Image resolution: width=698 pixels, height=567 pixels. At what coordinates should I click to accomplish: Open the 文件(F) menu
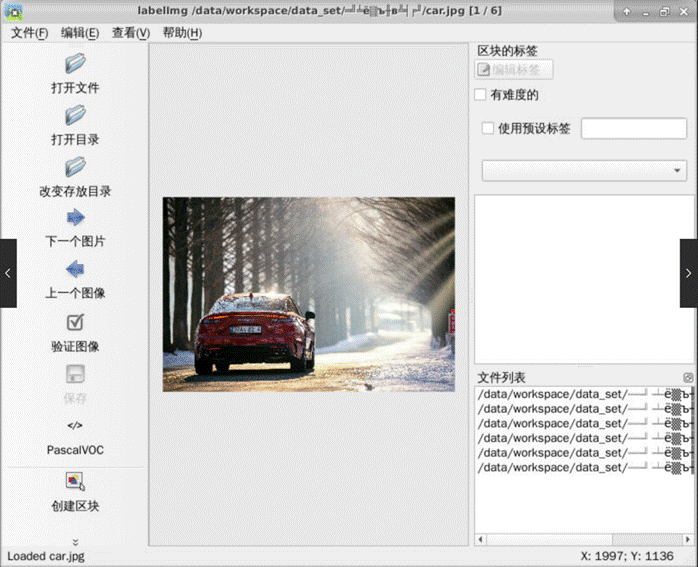pos(29,33)
